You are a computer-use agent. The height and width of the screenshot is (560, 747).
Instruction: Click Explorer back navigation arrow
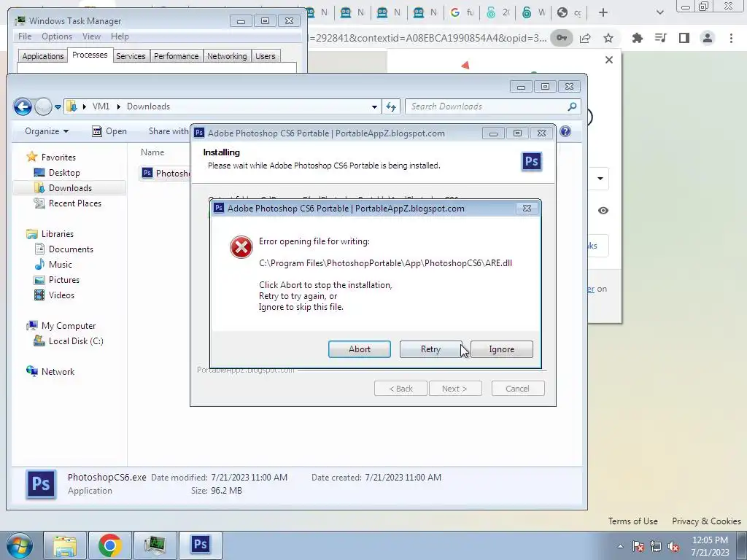[x=23, y=106]
